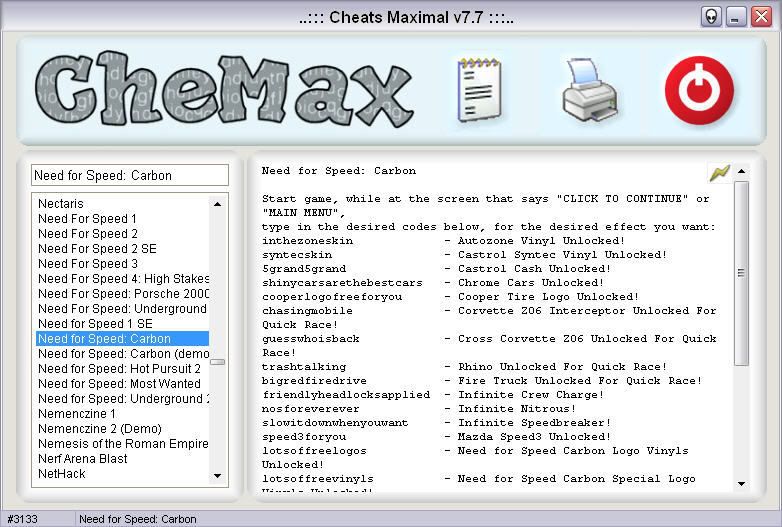The image size is (782, 527).
Task: Click the lotsoffreelogos cheat code
Action: (314, 450)
